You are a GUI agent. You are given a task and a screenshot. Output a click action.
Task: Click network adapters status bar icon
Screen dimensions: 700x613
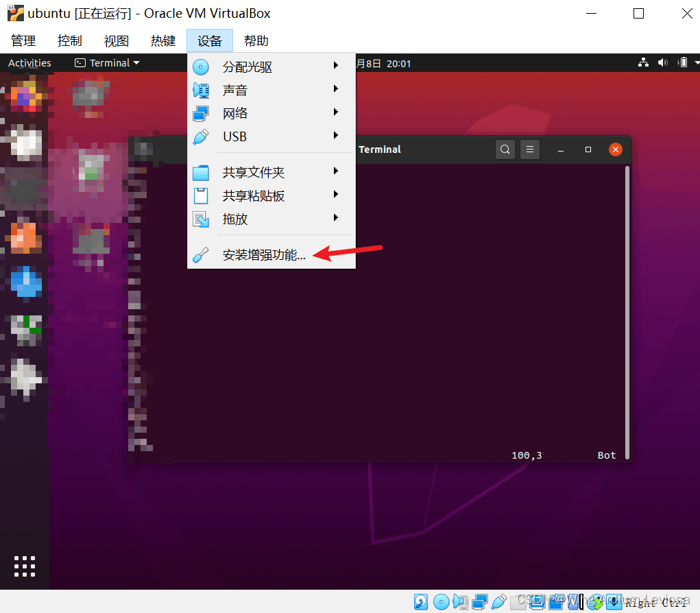479,602
